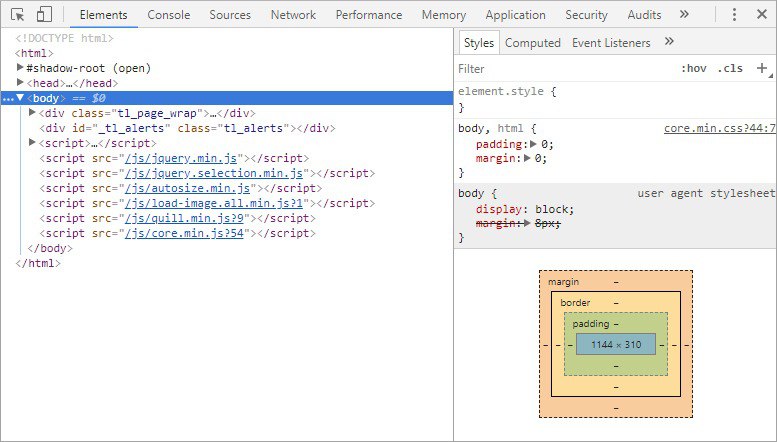Open the DevTools three-dot menu
777x442 pixels.
pyautogui.click(x=734, y=14)
